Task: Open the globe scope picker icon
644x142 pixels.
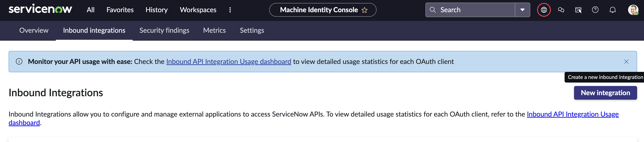Action: 544,10
